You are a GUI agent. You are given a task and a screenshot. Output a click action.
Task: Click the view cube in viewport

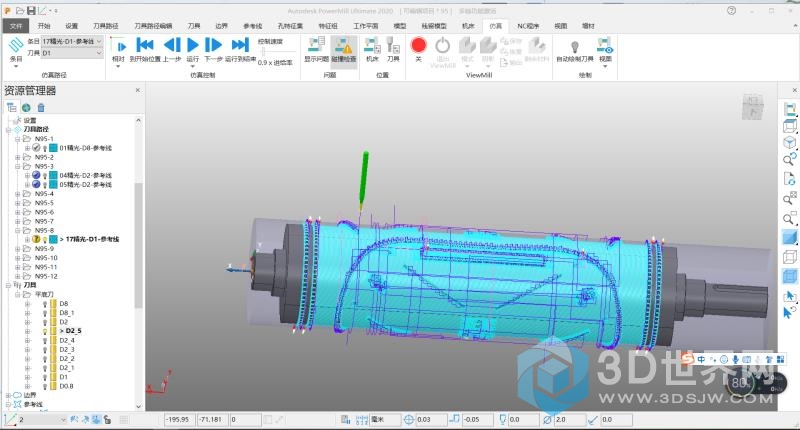pos(753,106)
